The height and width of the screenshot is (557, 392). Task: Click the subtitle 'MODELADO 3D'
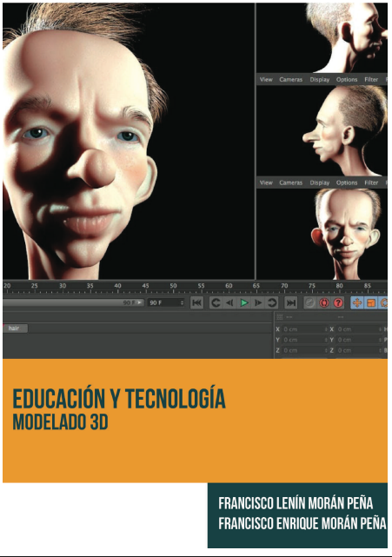pyautogui.click(x=61, y=422)
